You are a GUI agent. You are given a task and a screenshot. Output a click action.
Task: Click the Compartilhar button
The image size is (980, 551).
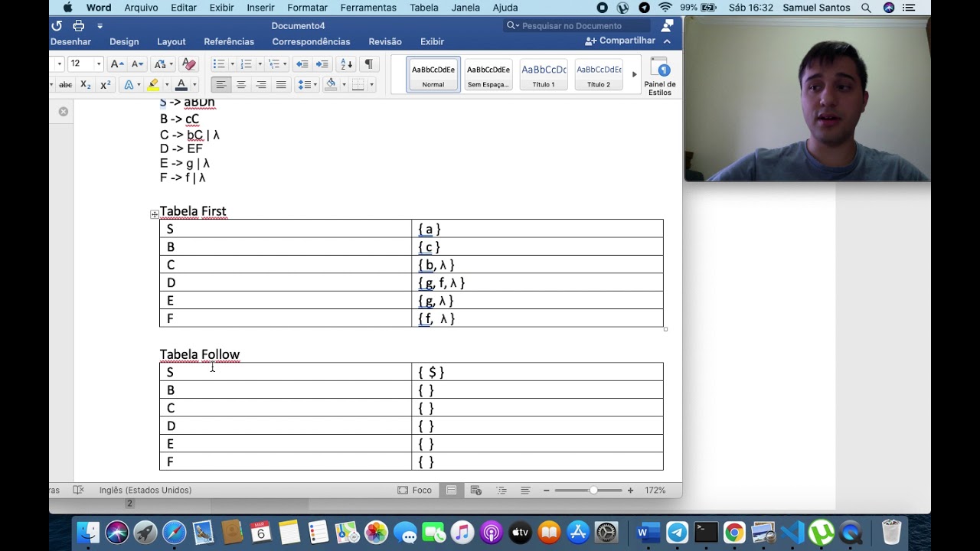tap(621, 41)
